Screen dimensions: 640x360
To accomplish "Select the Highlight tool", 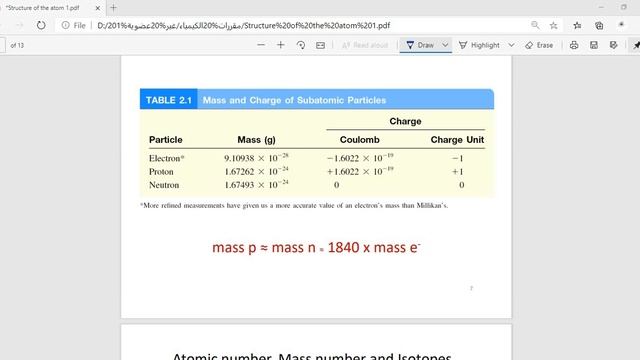I will click(x=479, y=45).
